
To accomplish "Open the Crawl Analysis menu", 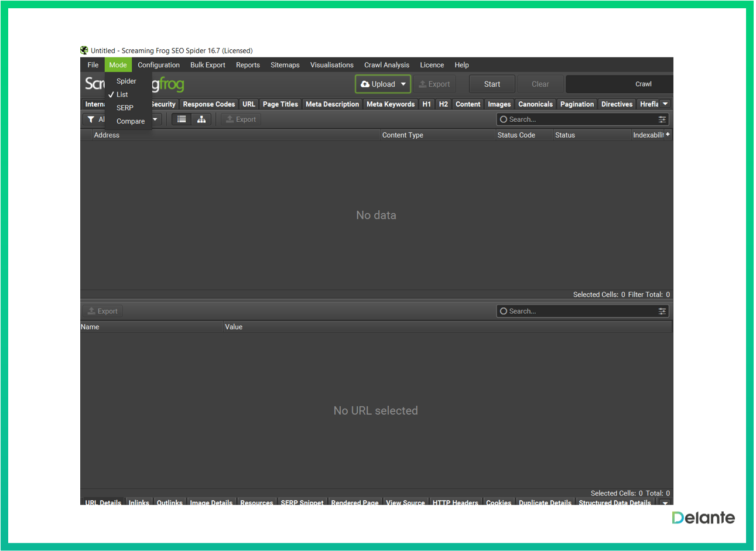I will tap(386, 65).
